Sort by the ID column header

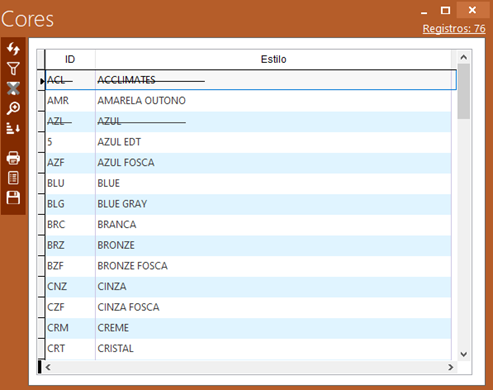[x=70, y=59]
